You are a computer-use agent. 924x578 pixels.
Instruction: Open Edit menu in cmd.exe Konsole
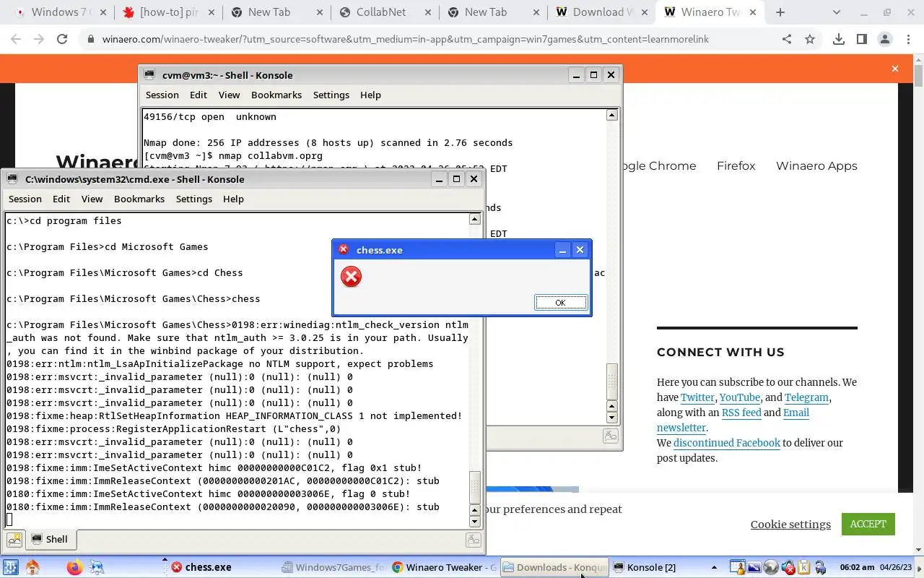61,199
